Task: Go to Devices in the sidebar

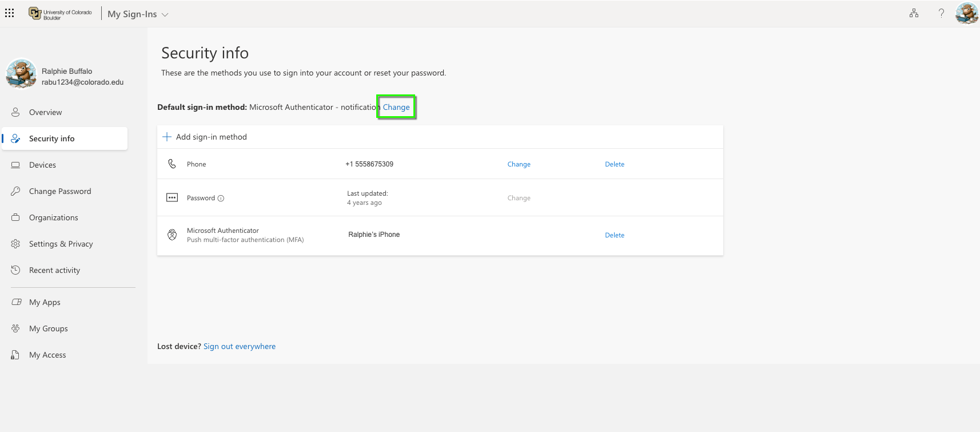Action: pyautogui.click(x=42, y=165)
